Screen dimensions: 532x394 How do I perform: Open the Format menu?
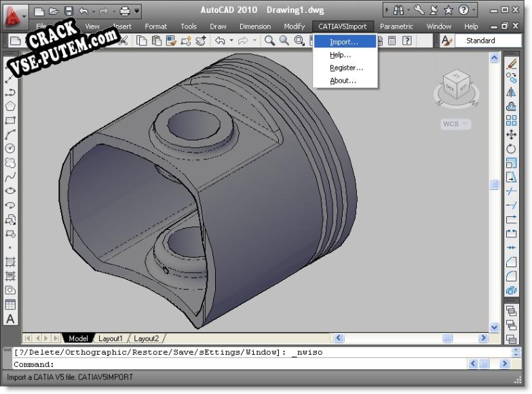(156, 26)
